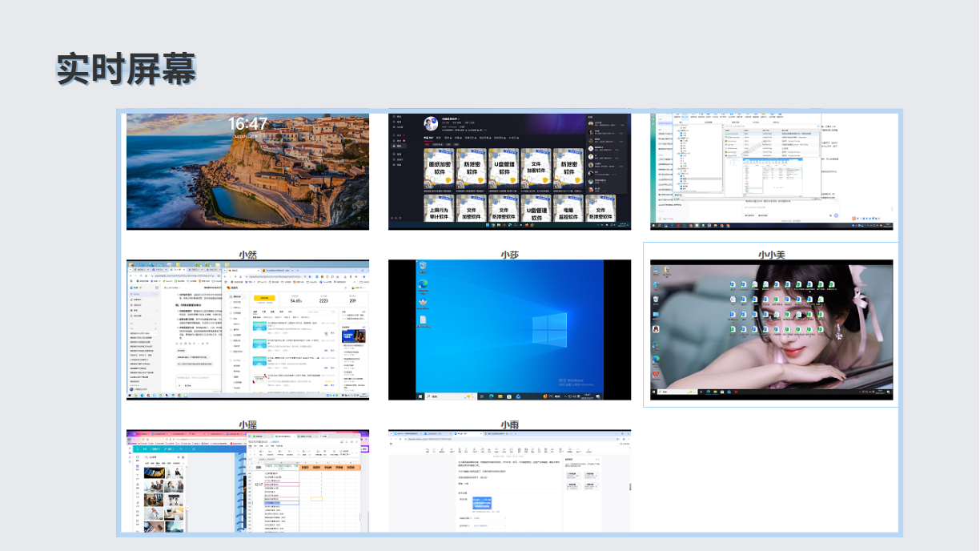Click the 小莎 user name label
The height and width of the screenshot is (551, 980).
pos(510,255)
